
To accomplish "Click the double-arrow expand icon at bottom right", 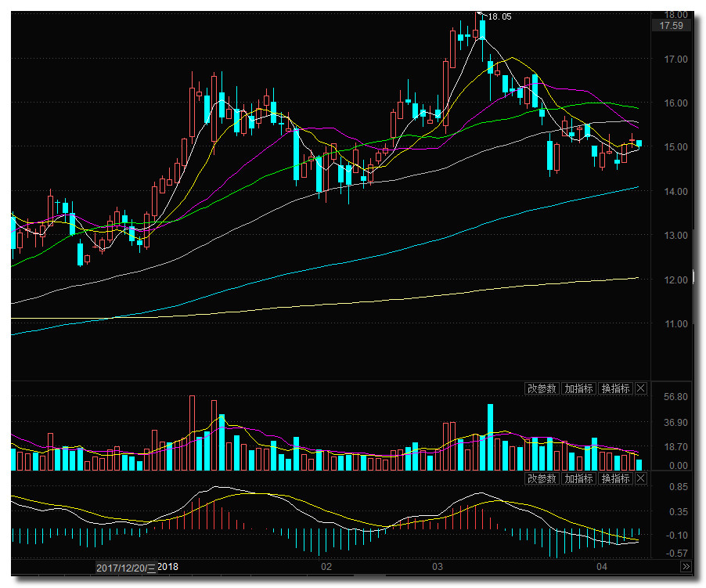I will click(686, 567).
